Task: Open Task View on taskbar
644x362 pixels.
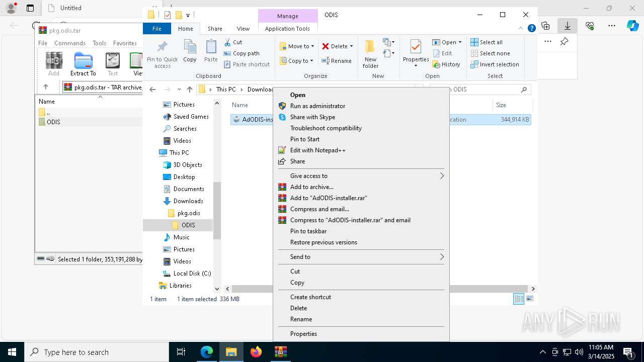Action: [181, 352]
